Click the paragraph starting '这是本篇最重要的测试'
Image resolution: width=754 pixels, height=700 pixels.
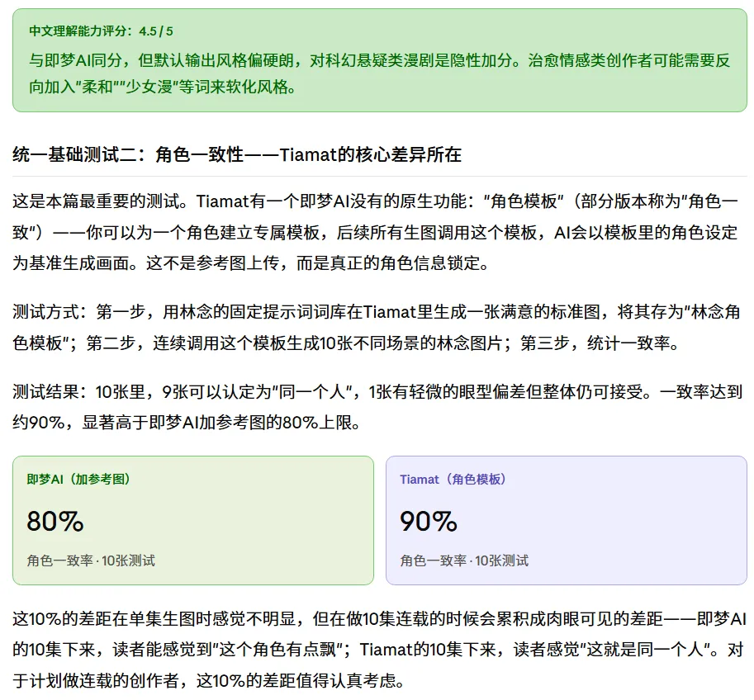376,232
